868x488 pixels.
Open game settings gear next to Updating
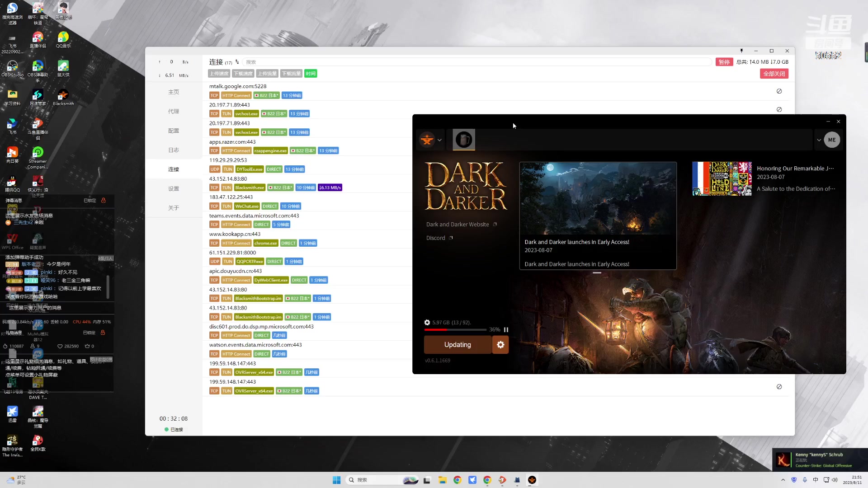point(500,345)
